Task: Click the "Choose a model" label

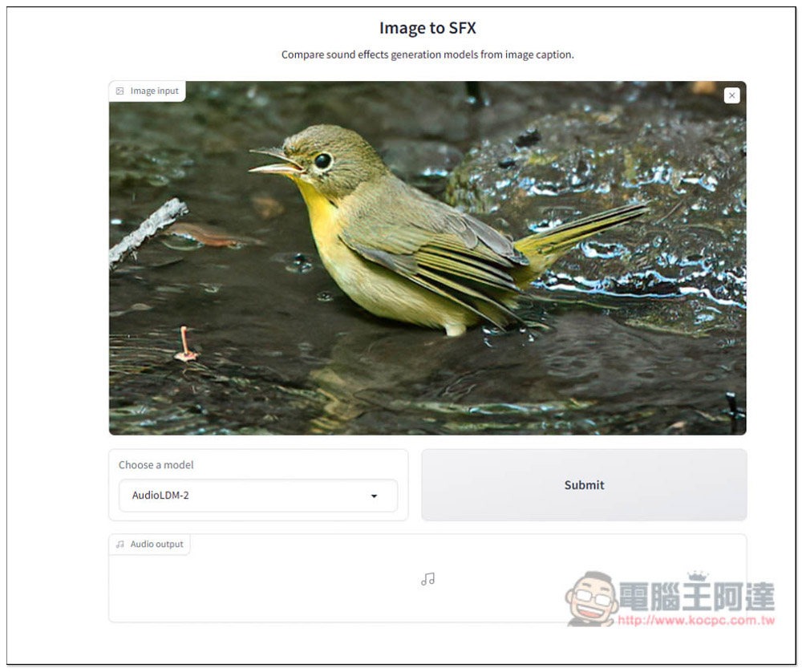Action: pos(156,465)
